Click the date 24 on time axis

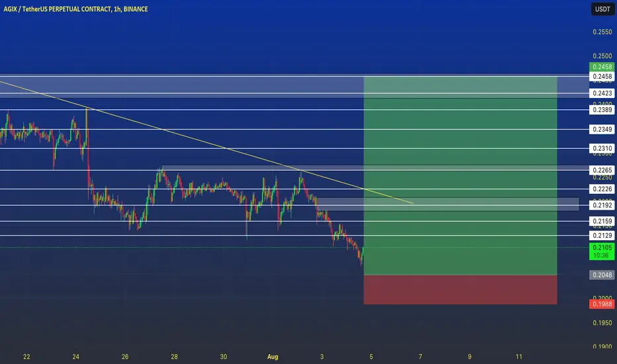[x=76, y=357]
